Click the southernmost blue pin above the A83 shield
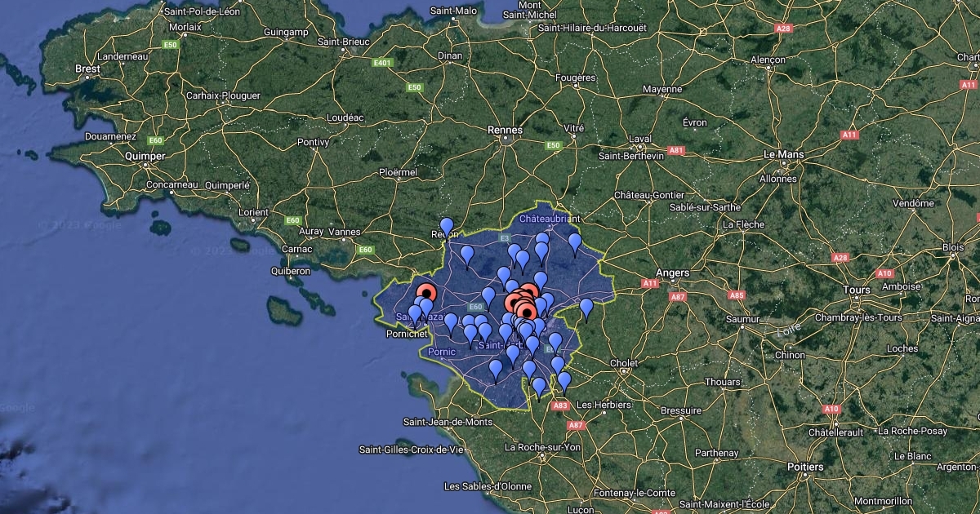The width and height of the screenshot is (980, 514). click(x=538, y=386)
